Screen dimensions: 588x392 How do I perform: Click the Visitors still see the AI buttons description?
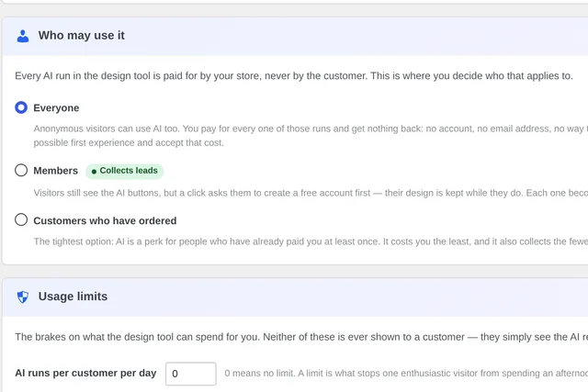pyautogui.click(x=311, y=193)
